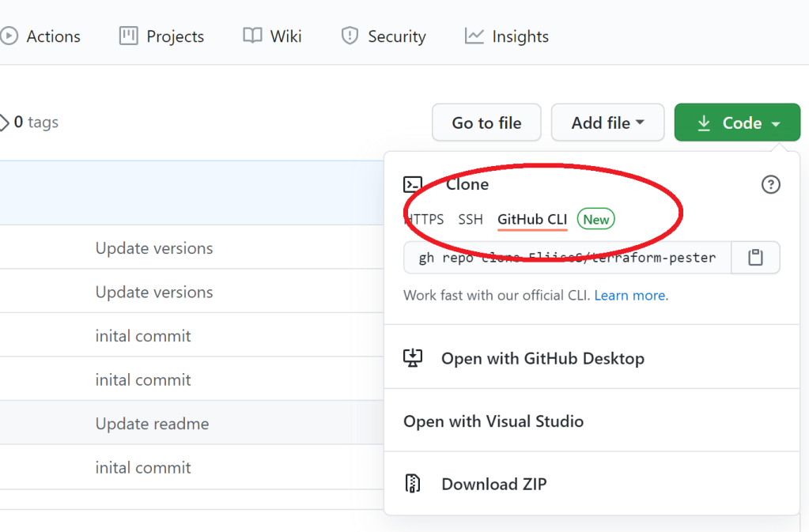
Task: Select the GitHub CLI clone tab
Action: point(532,219)
